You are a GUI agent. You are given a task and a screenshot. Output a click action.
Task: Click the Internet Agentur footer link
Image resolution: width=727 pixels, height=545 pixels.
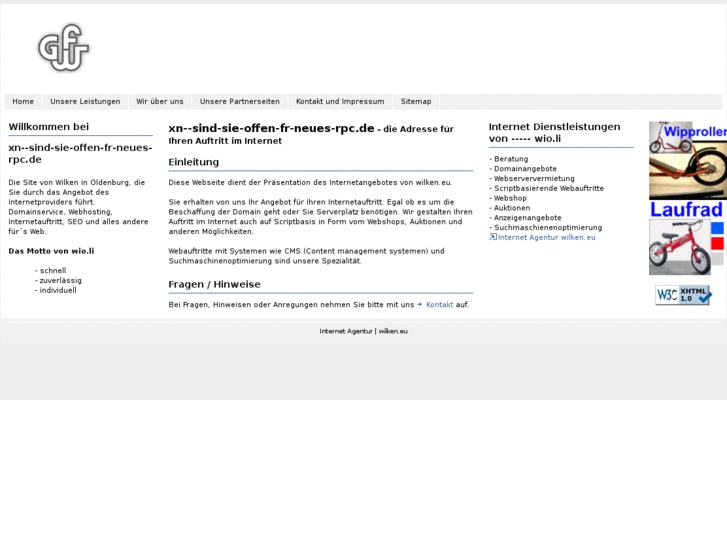tap(346, 331)
